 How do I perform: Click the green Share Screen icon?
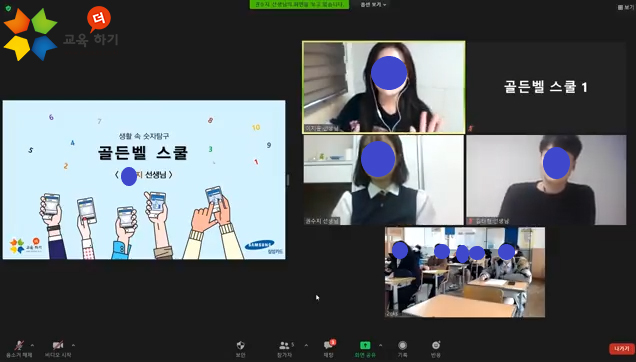pos(365,349)
